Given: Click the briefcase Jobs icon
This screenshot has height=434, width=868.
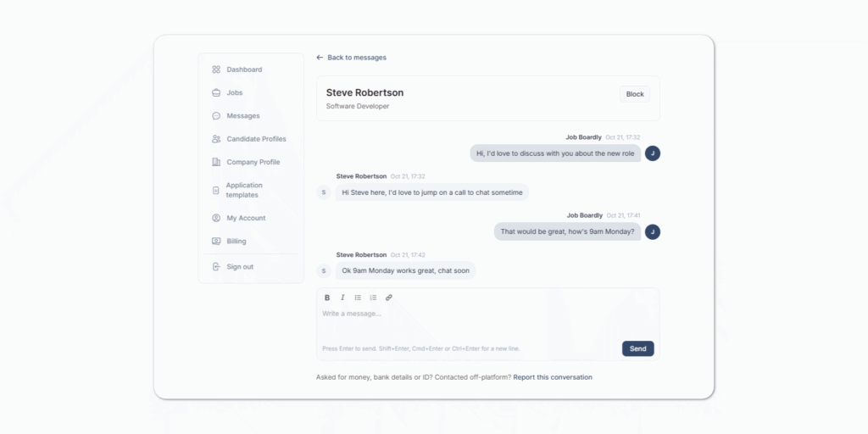Looking at the screenshot, I should coord(216,93).
